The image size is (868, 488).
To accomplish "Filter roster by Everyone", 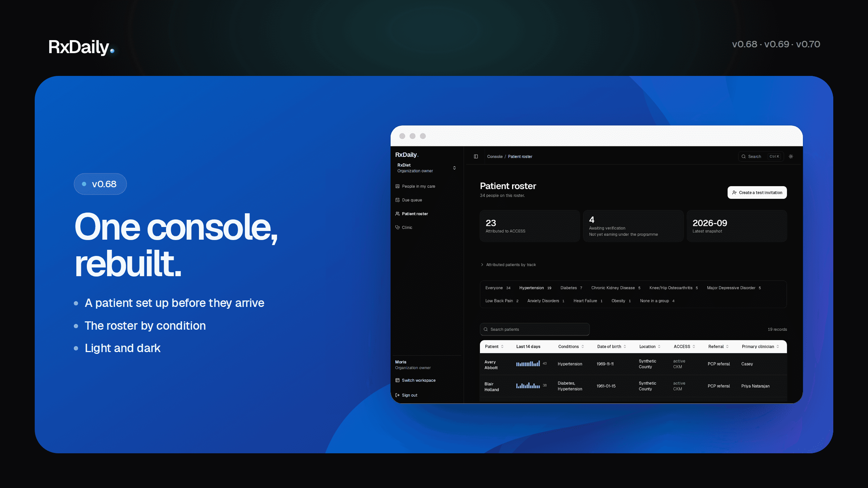I will [498, 288].
